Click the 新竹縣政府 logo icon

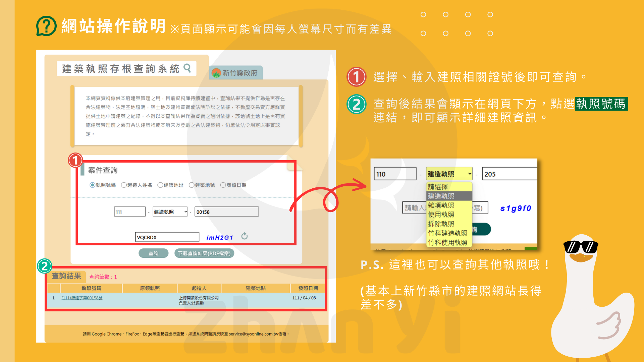coord(216,73)
